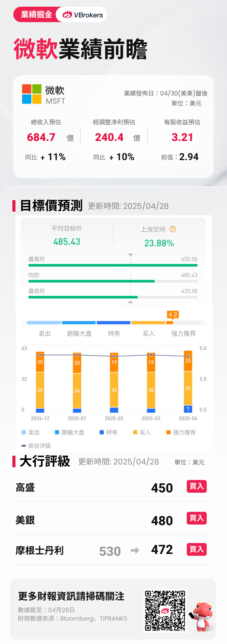This screenshot has height=644, width=227.
Task: Tap the question mark beside 上涨空间
Action: 173,229
